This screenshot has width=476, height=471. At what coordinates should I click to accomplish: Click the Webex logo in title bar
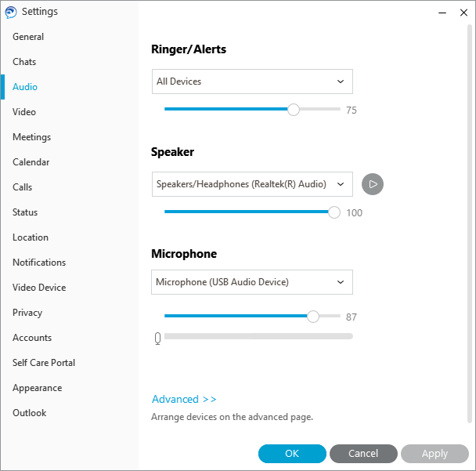point(10,12)
